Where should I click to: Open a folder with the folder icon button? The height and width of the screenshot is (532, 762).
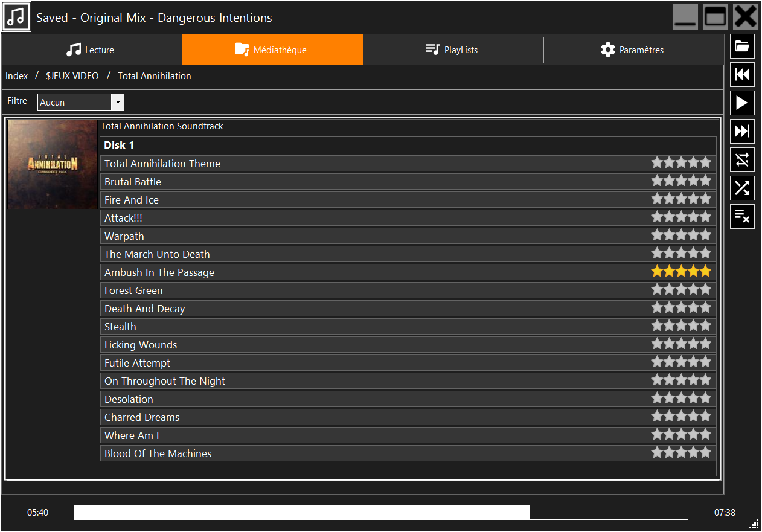point(742,46)
